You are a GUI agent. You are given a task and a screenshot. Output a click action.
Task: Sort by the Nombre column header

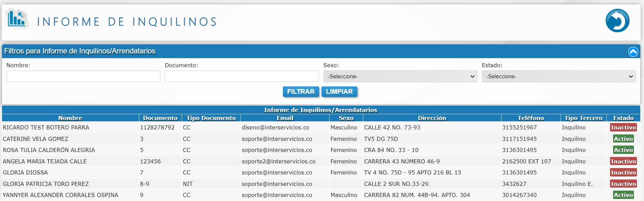click(70, 118)
